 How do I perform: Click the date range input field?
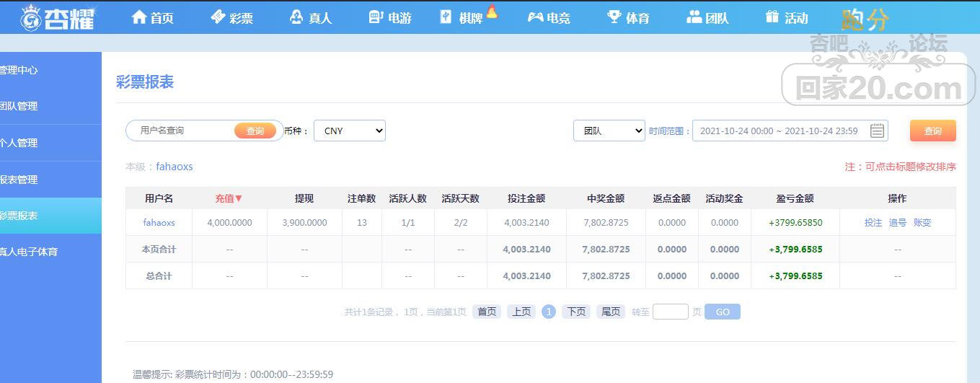(x=790, y=131)
